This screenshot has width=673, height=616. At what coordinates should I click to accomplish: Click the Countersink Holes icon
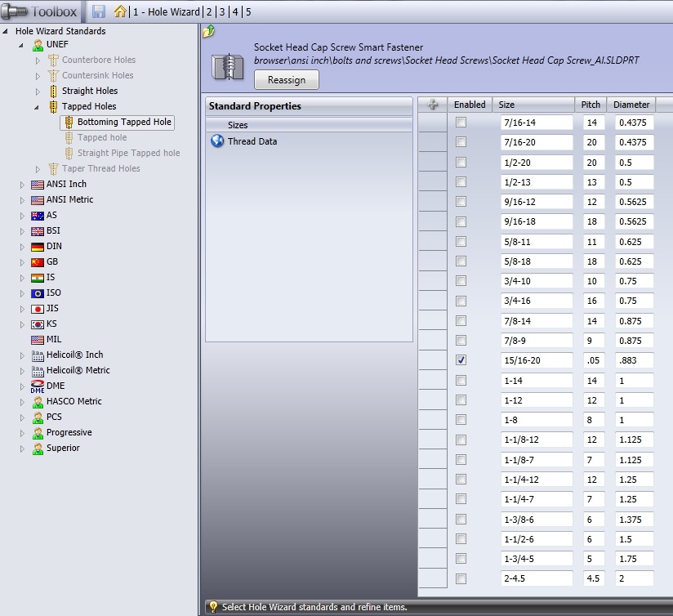pyautogui.click(x=53, y=75)
